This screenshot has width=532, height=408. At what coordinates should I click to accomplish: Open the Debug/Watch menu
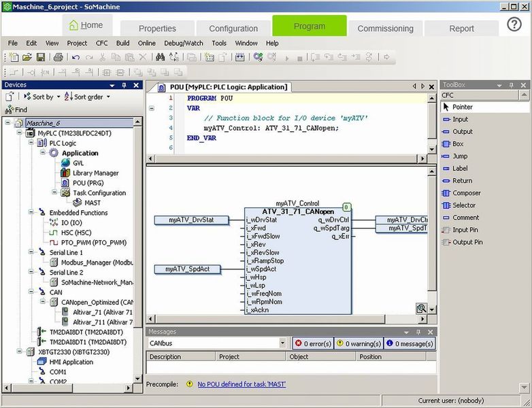[x=184, y=43]
